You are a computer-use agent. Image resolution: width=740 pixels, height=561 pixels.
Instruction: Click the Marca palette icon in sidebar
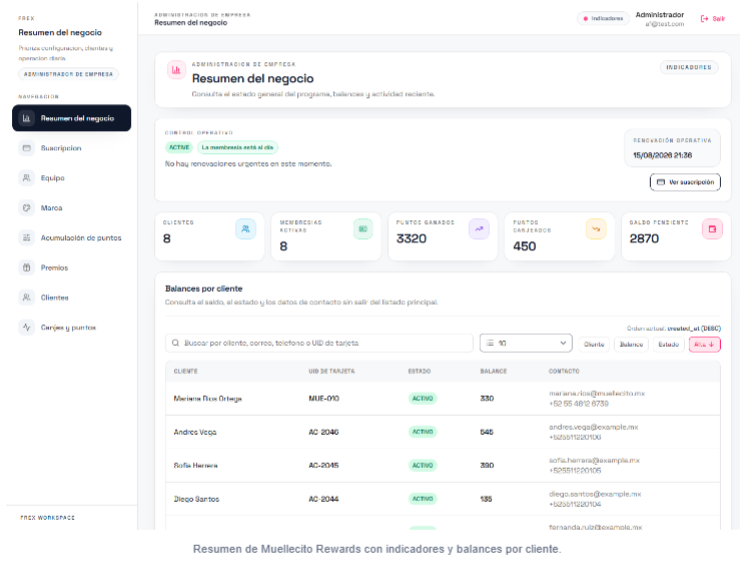coord(26,208)
